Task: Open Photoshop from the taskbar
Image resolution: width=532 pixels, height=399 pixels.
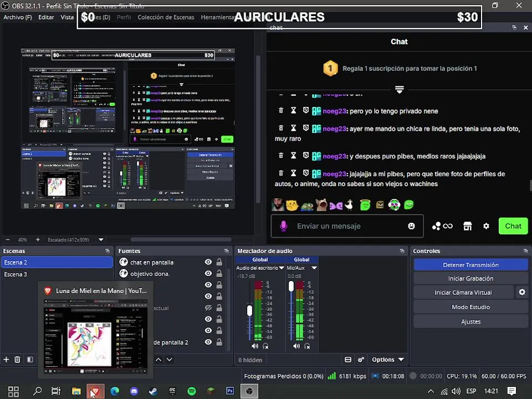Action: 230,391
